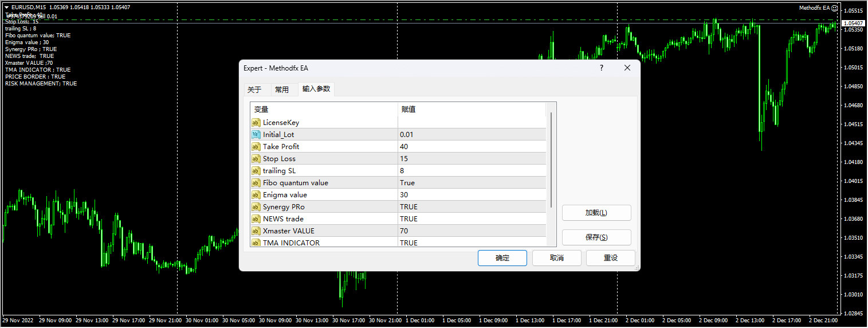Edit the trailing SL value 8
This screenshot has height=328, width=868.
coord(472,171)
